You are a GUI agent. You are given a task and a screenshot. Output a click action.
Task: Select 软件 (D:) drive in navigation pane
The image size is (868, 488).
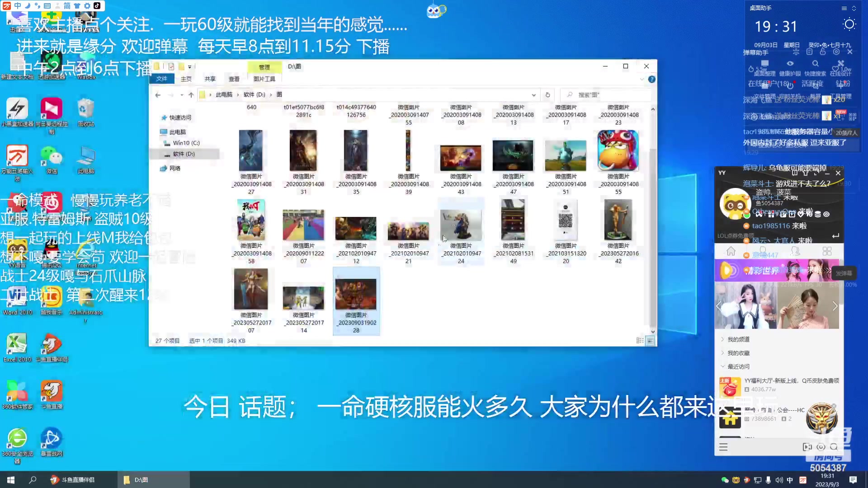pos(184,154)
